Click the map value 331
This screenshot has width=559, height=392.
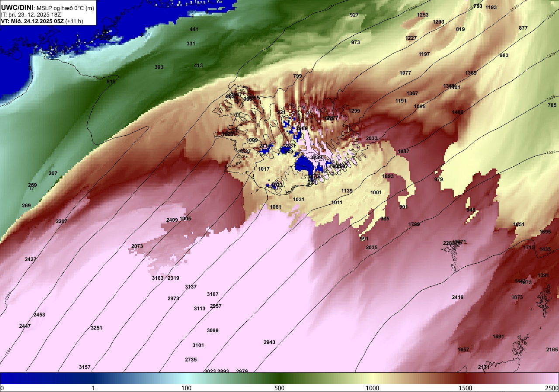[x=191, y=44]
